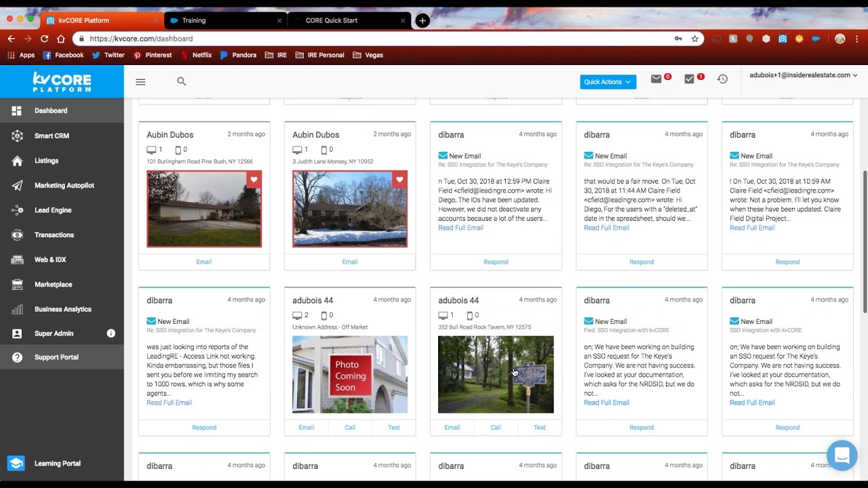Open Read Full Email in 10:59 AM message
Screen dimensions: 868x488
pos(752,228)
